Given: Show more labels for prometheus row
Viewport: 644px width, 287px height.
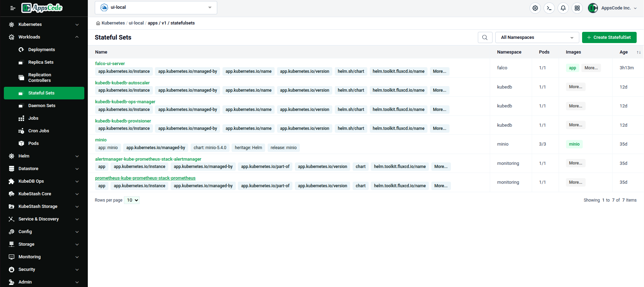Looking at the screenshot, I should coord(441,186).
